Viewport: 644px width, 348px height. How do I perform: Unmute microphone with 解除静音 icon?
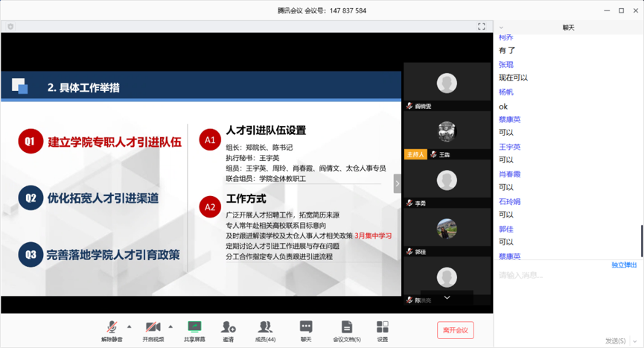pyautogui.click(x=111, y=329)
